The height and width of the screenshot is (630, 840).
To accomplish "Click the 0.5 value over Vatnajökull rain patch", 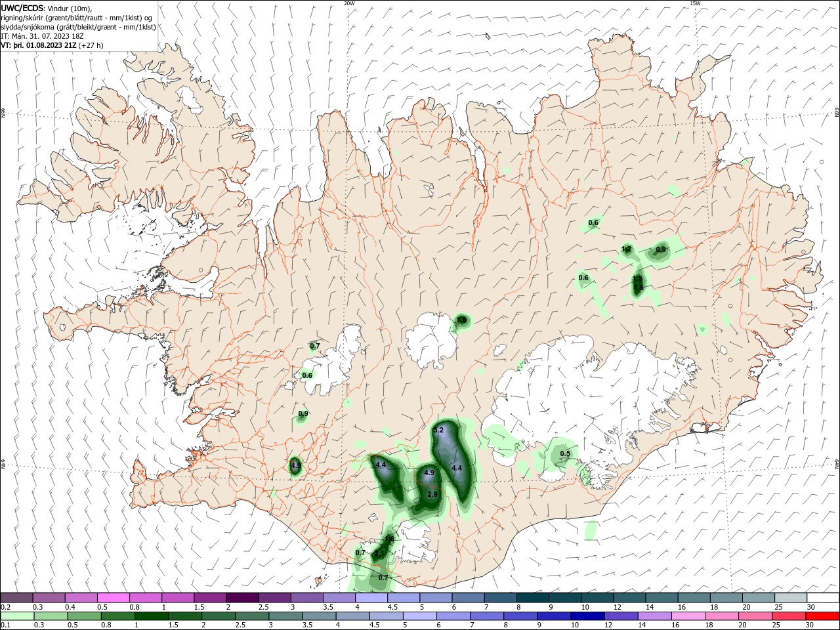I will point(565,453).
